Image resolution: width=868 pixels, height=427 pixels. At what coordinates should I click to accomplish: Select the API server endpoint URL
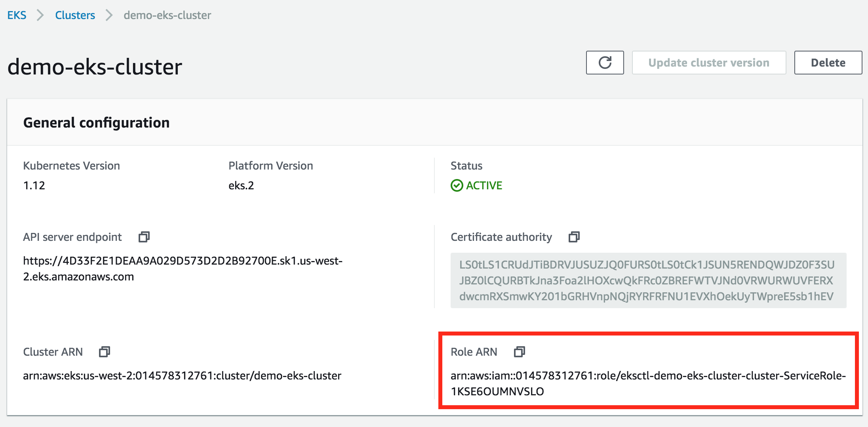(183, 269)
